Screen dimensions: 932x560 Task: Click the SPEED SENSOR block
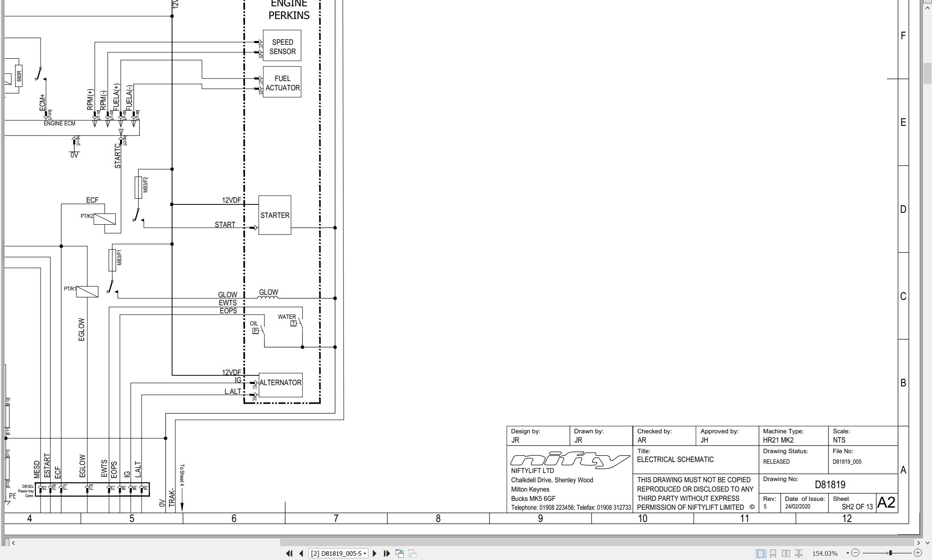pos(282,45)
